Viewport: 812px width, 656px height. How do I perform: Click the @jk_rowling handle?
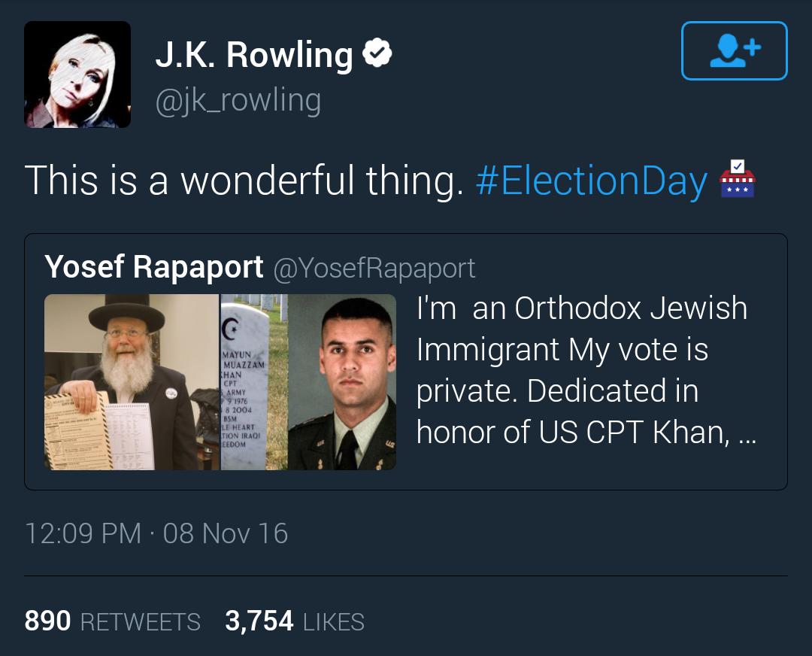pyautogui.click(x=238, y=101)
